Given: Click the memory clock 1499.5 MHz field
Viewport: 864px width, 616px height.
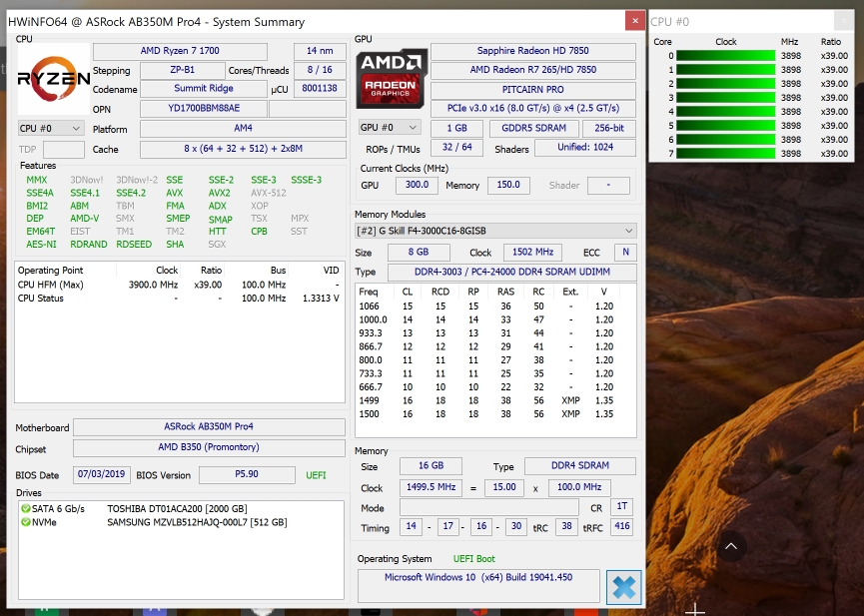Looking at the screenshot, I should [x=431, y=487].
